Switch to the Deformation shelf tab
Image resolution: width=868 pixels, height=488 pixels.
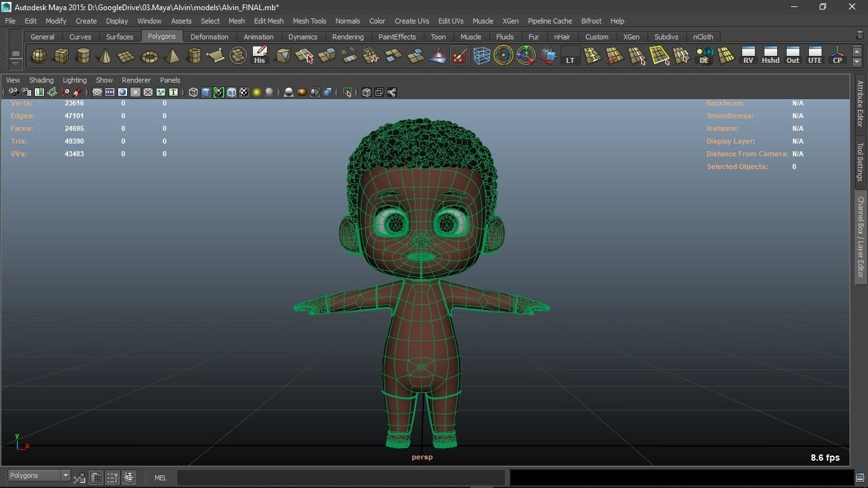tap(209, 37)
